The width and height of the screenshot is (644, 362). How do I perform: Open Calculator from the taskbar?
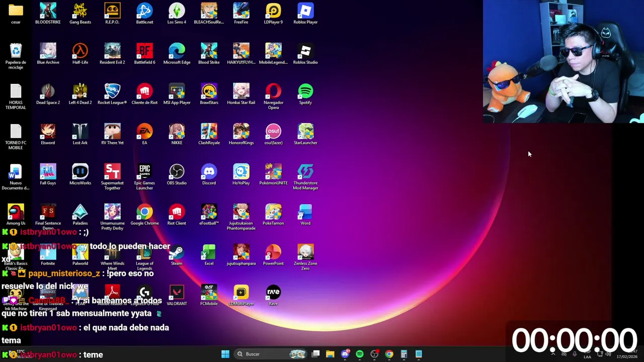[404, 354]
